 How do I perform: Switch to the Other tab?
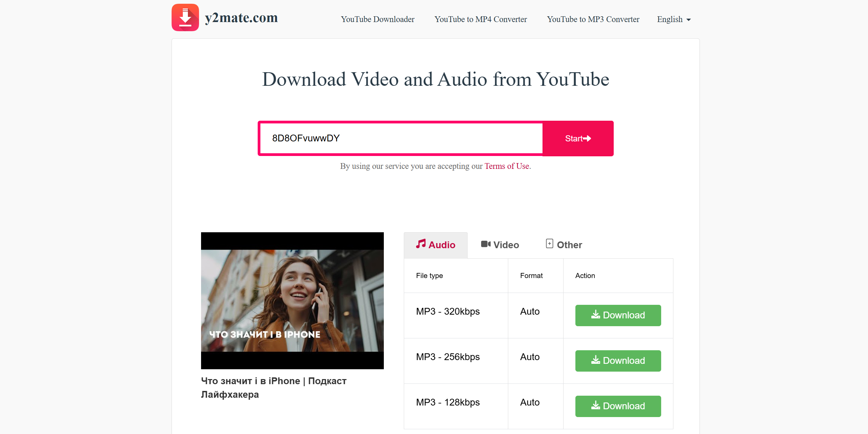click(564, 245)
